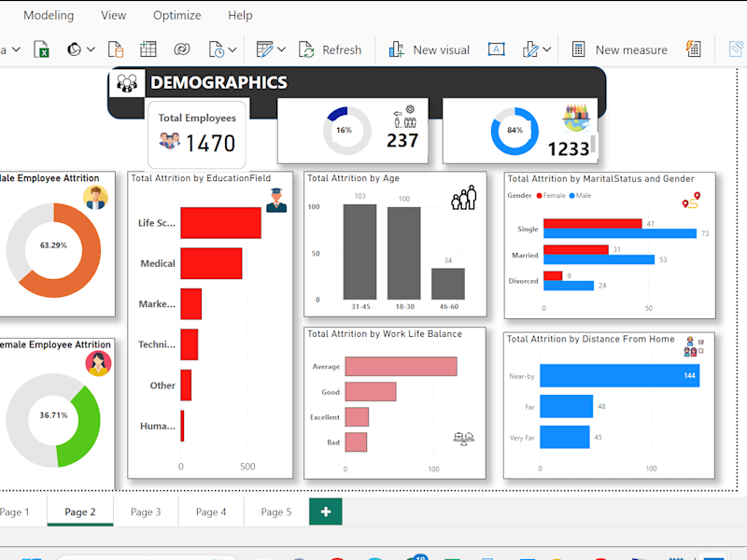The image size is (747, 560).
Task: Expand the leftmost ribbon dropdown chevron
Action: click(16, 49)
